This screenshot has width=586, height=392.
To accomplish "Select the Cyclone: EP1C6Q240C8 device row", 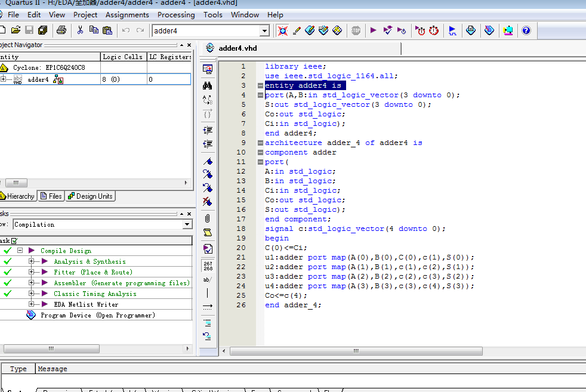I will coord(48,67).
